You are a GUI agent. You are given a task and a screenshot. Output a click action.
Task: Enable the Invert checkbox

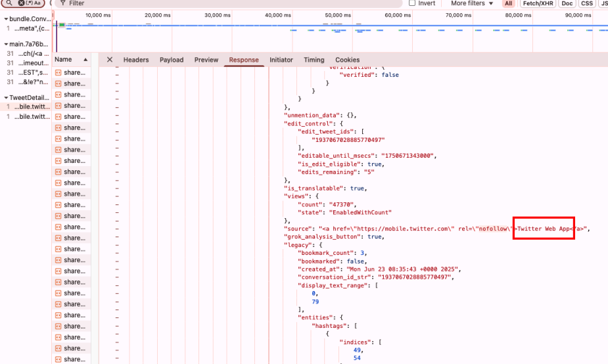pos(412,3)
